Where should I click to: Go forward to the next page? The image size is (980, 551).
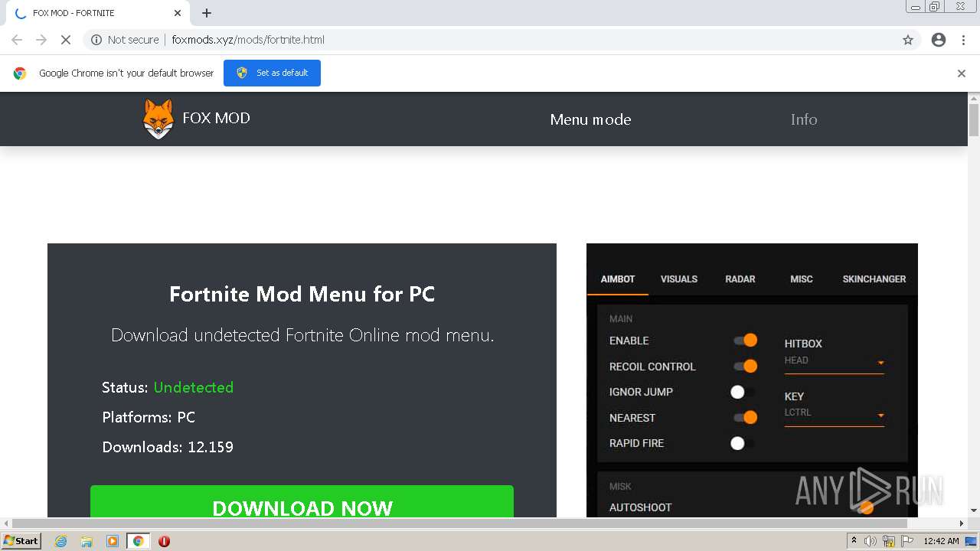click(41, 40)
